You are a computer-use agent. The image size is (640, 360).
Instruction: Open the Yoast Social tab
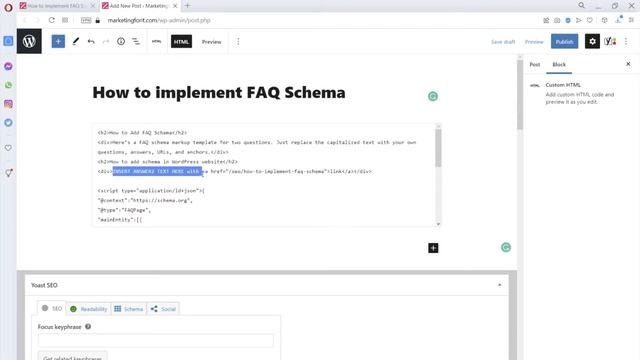click(163, 309)
